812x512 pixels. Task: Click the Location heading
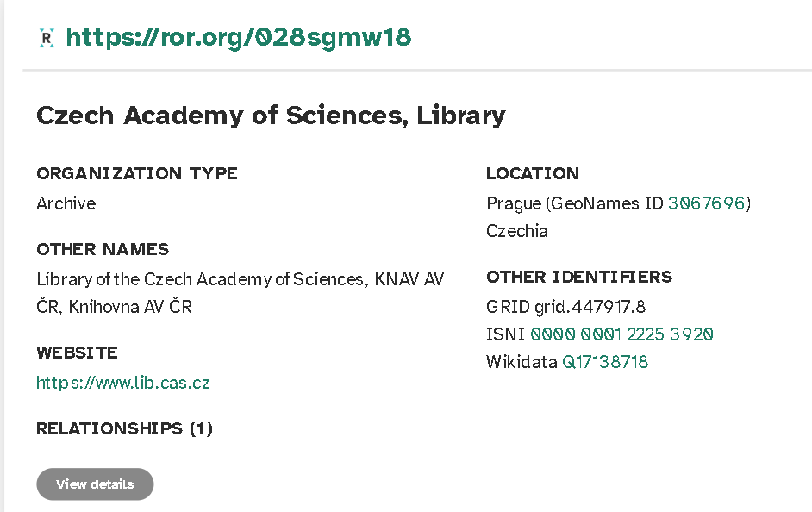(533, 173)
